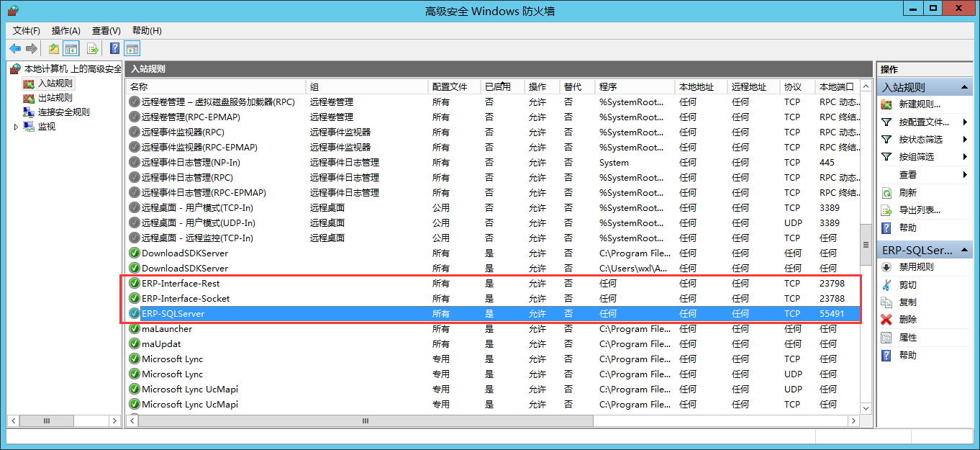This screenshot has width=980, height=450.
Task: Open the 按配置文件筛选 submenu
Action: [x=924, y=122]
